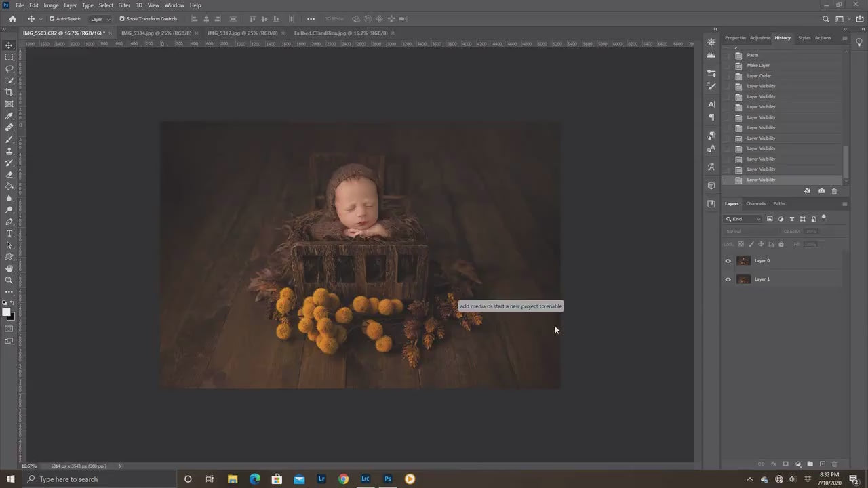
Task: Open the Layers panel menu
Action: tap(844, 203)
